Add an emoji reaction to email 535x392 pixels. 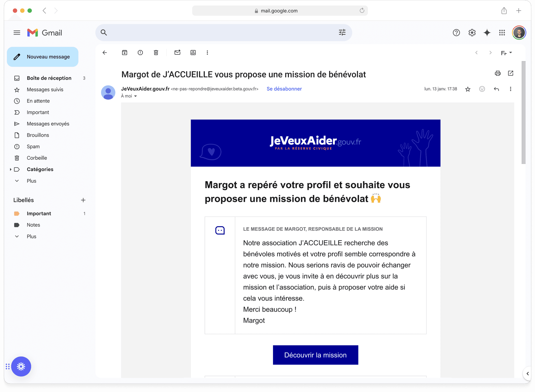pos(482,89)
